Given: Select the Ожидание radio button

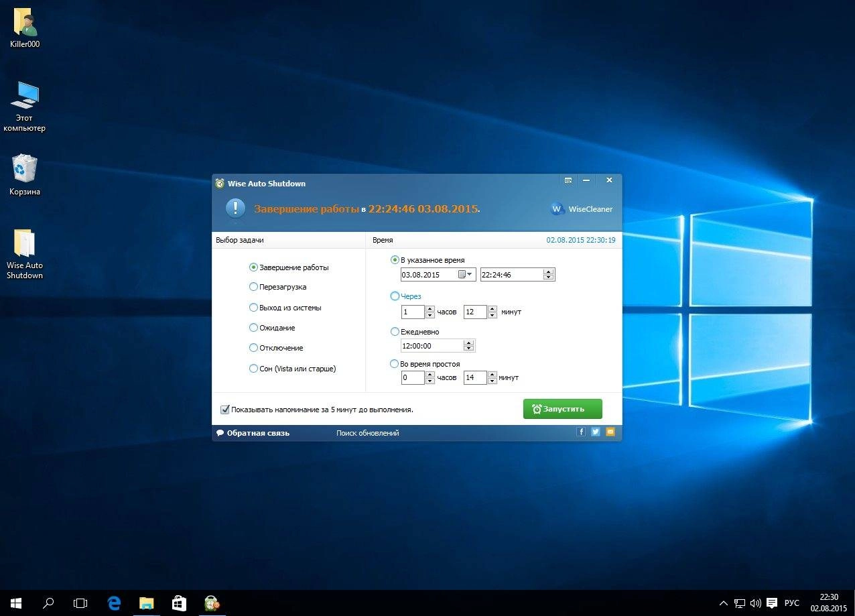Looking at the screenshot, I should [253, 328].
